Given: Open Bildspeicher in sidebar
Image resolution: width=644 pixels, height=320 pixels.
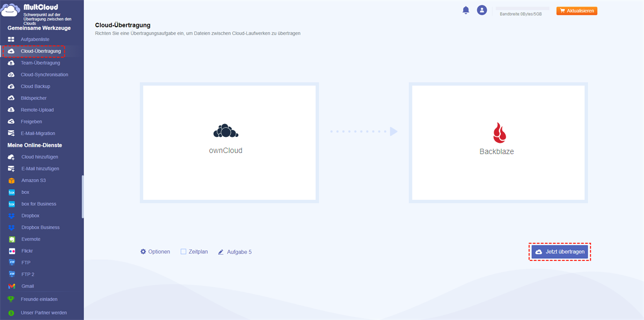Looking at the screenshot, I should click(34, 98).
